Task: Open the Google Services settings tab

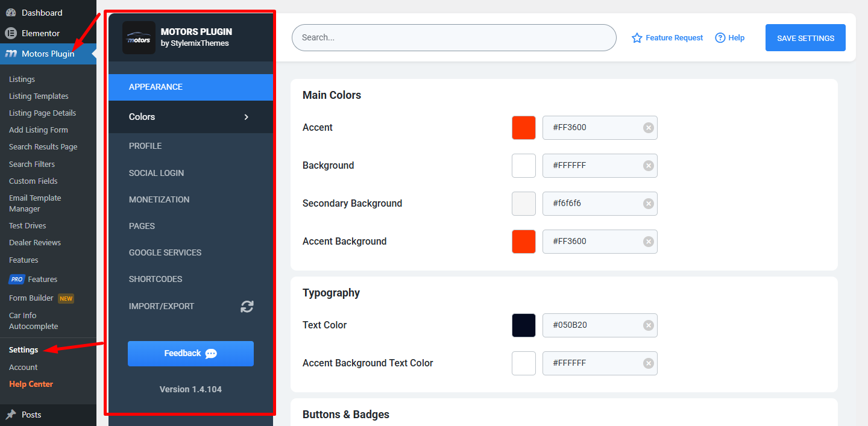Action: tap(165, 252)
